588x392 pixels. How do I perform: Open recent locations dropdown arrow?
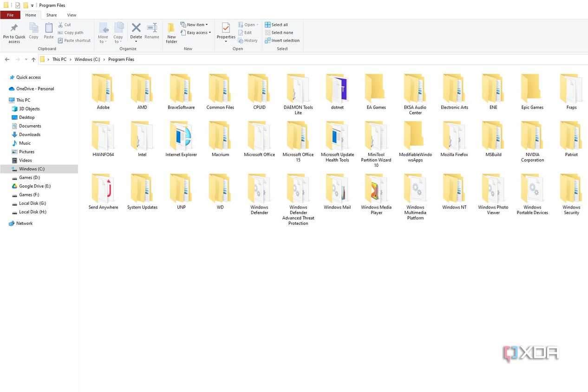tap(26, 59)
